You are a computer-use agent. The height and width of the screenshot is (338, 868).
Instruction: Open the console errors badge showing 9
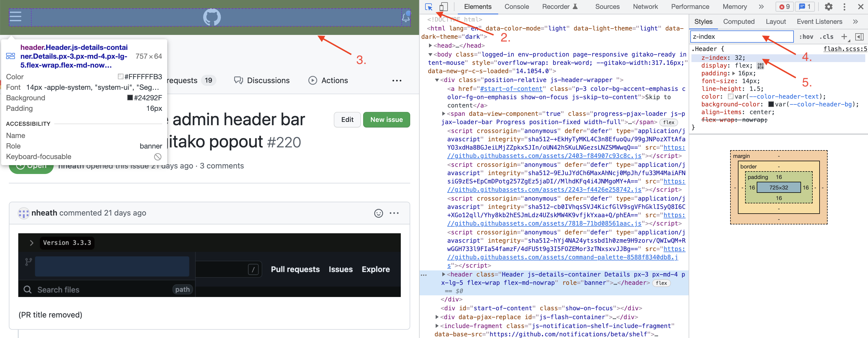click(784, 6)
